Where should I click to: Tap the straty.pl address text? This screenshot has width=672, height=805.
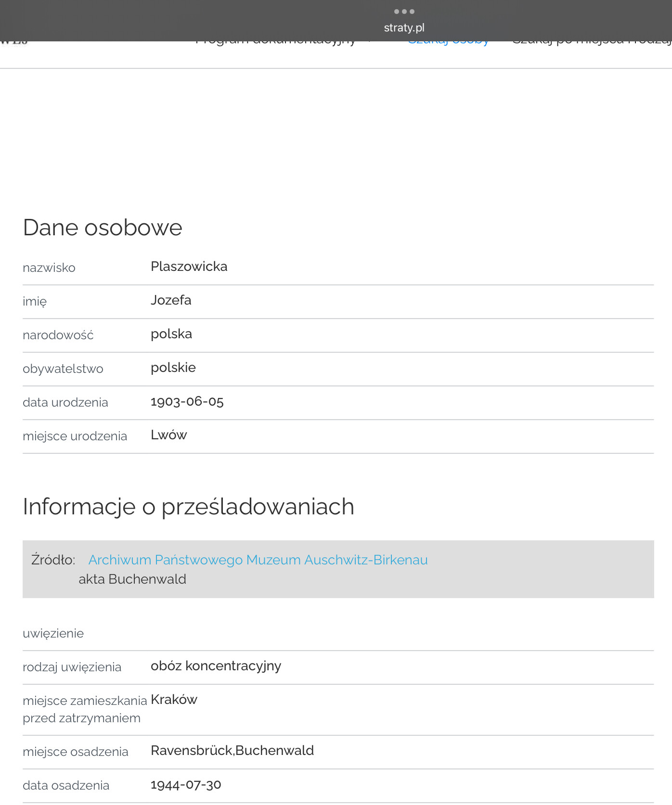404,28
